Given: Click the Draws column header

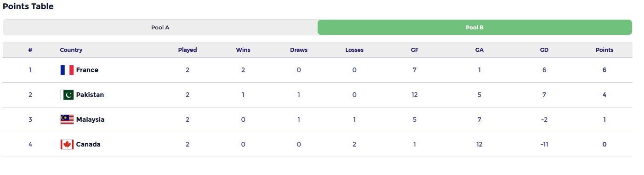Looking at the screenshot, I should pos(299,50).
